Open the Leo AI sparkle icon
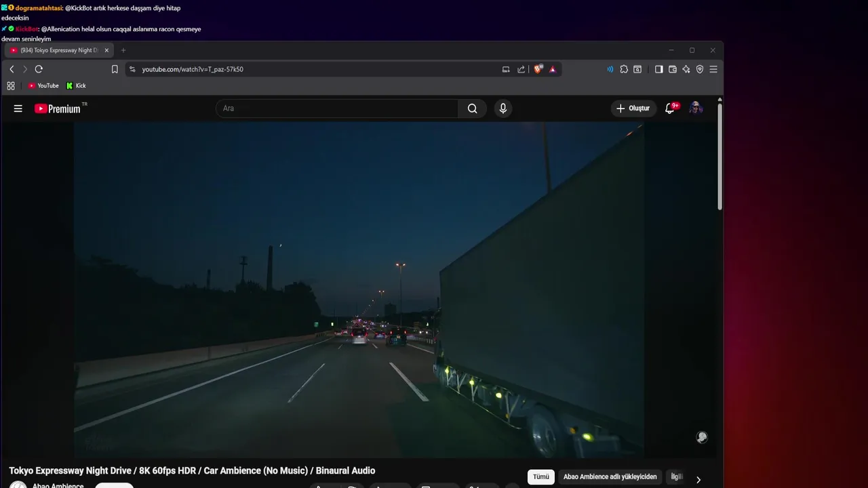868x488 pixels. 686,69
